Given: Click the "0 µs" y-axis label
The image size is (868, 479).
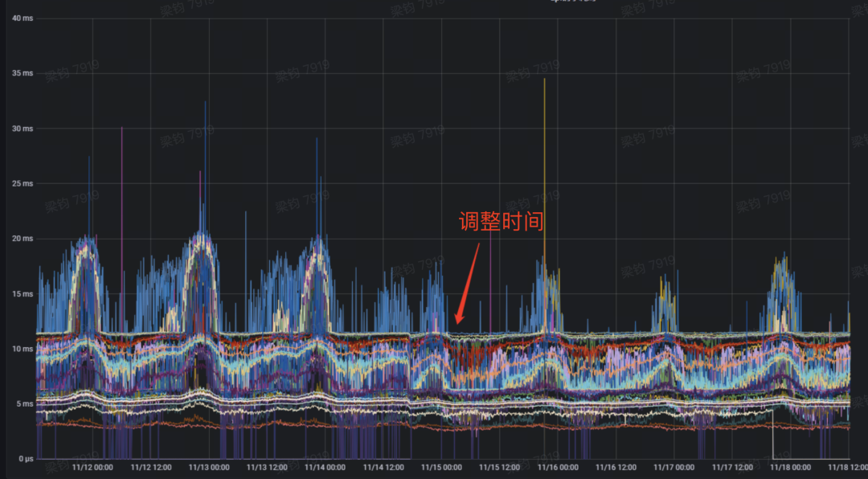Looking at the screenshot, I should coord(24,459).
